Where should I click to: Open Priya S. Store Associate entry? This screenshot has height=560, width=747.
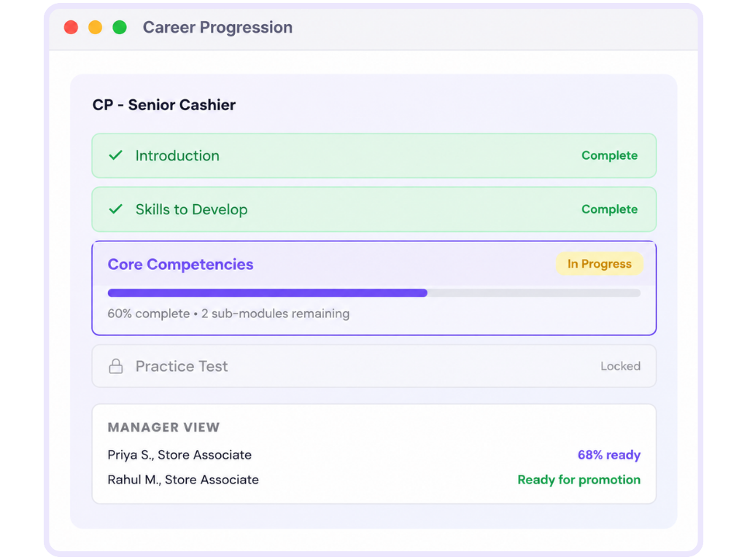(x=179, y=455)
